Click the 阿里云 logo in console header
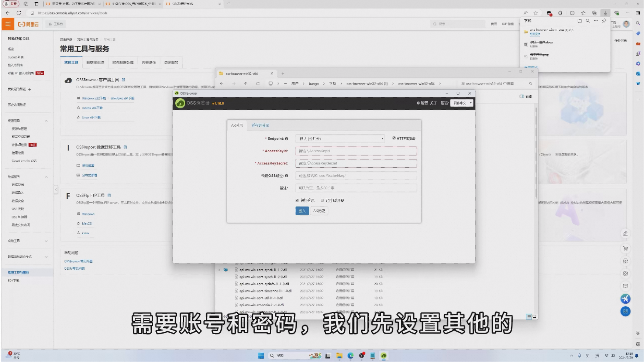Image resolution: width=644 pixels, height=362 pixels. 28,24
